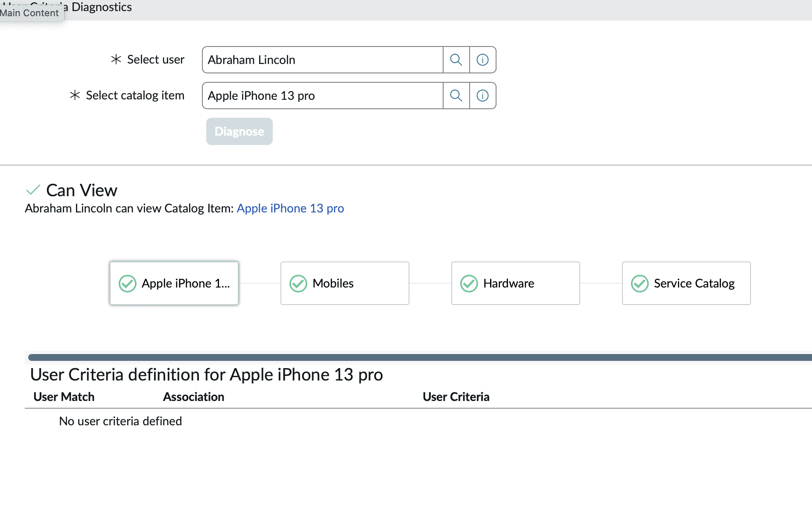The image size is (812, 517).
Task: Click the lookup magnifier for catalog item
Action: pos(456,96)
